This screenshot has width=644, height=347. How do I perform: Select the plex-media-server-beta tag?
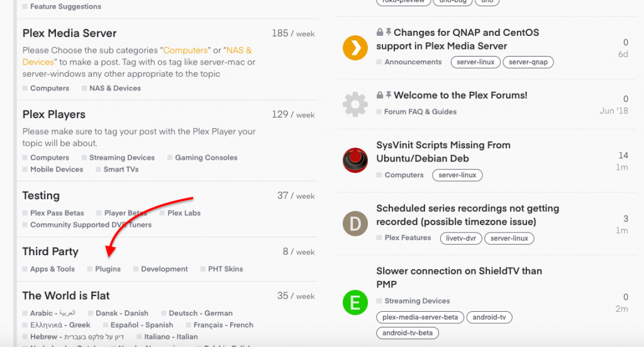420,317
